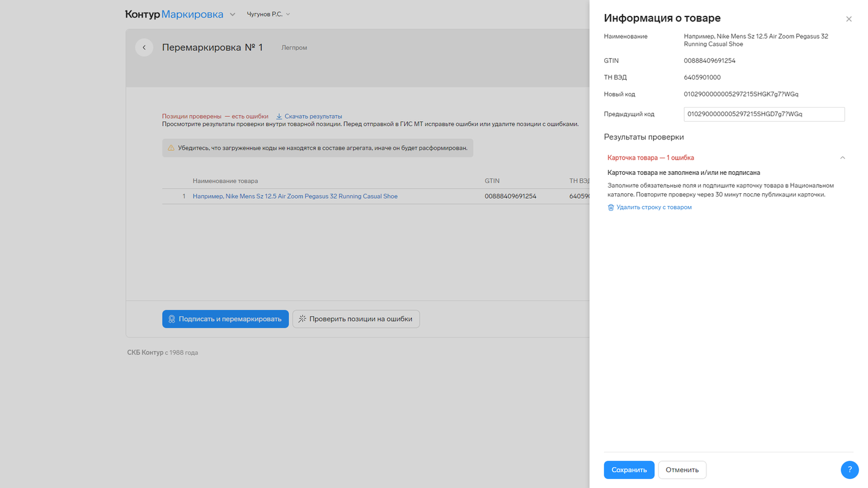Click the Результаты проверки heading

point(644,137)
